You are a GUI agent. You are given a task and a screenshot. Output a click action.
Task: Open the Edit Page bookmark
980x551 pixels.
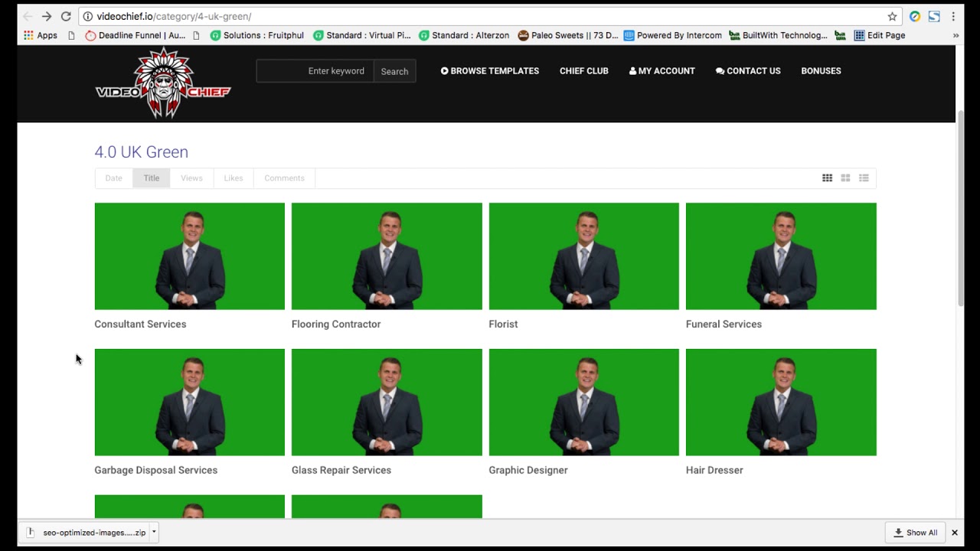pos(880,35)
